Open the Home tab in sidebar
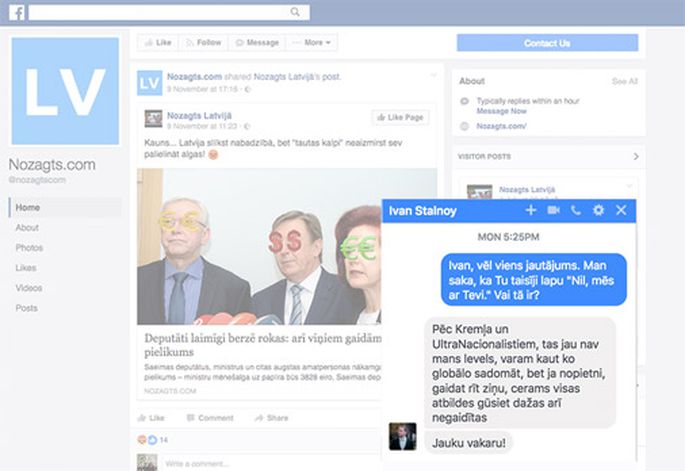This screenshot has width=685, height=471. point(65,208)
